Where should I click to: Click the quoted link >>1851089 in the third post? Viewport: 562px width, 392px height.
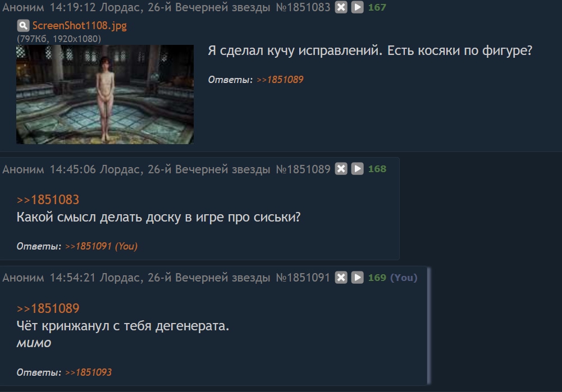pyautogui.click(x=48, y=308)
